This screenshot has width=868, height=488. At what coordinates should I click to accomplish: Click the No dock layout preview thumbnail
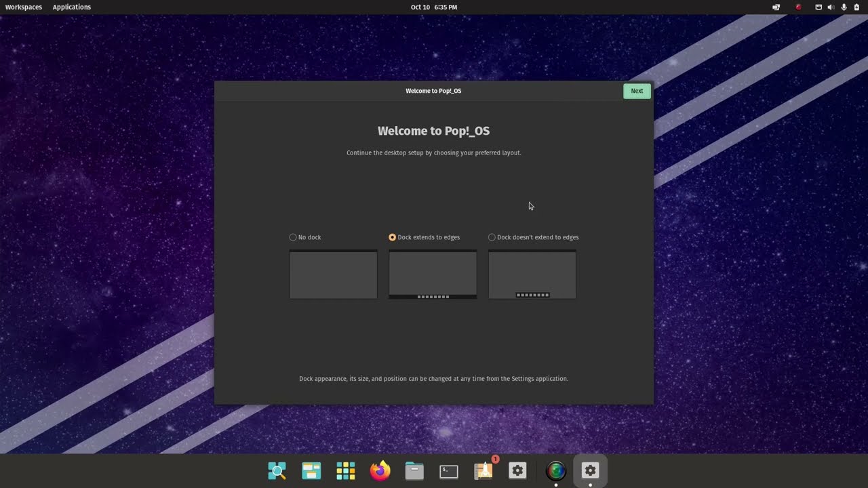[333, 274]
